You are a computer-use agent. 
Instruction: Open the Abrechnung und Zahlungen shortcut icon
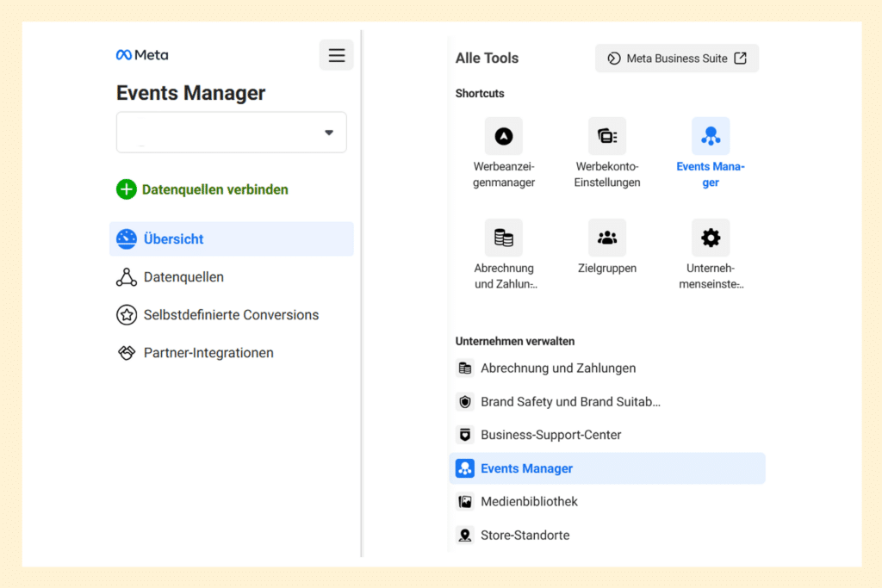(503, 238)
